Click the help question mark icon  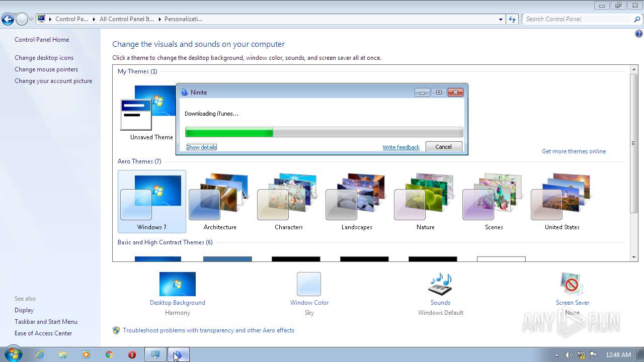pyautogui.click(x=638, y=34)
